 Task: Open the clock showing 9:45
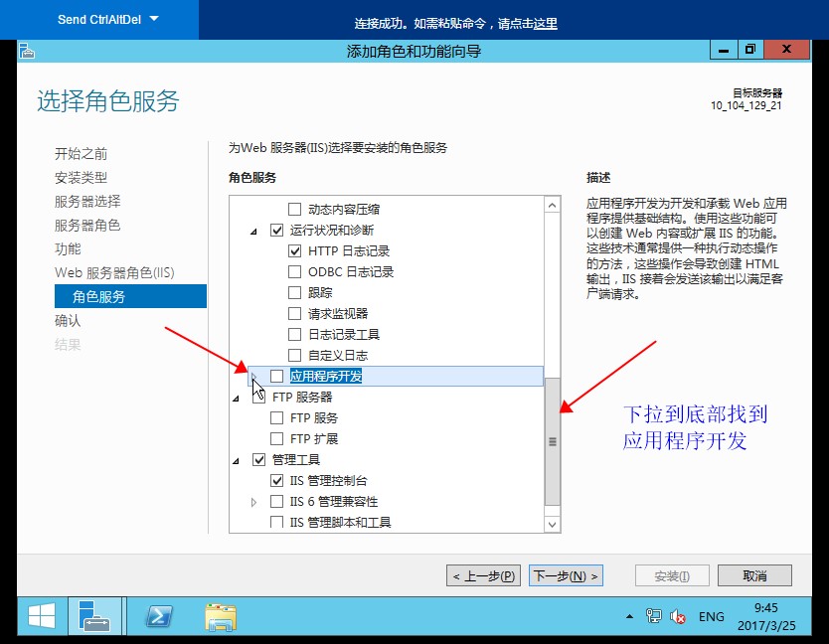tap(766, 616)
